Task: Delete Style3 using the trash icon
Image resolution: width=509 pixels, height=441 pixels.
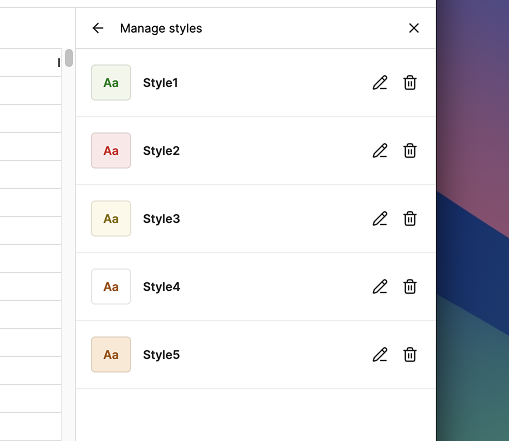Action: [410, 219]
